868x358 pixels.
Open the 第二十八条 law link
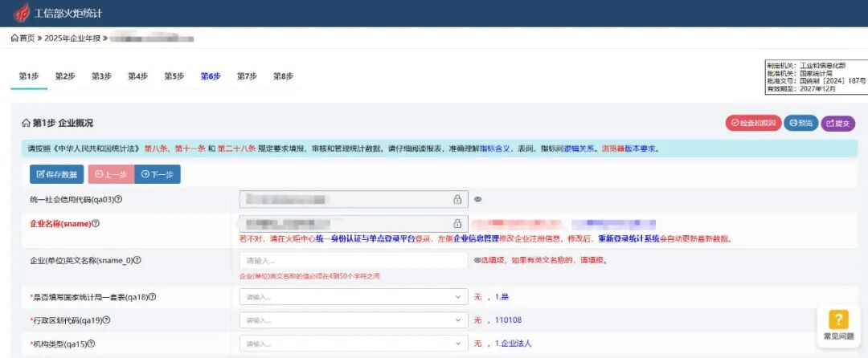236,148
